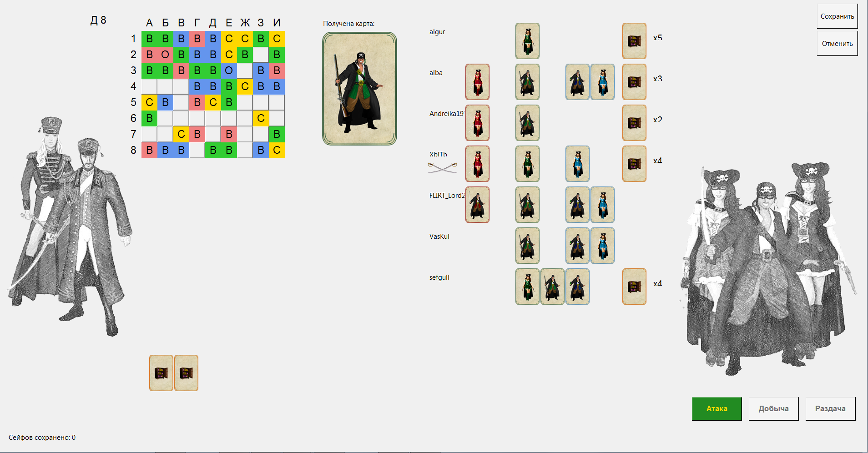Pick VasKul's green coat pirate card
Viewport: 868px width, 453px height.
[x=527, y=246]
